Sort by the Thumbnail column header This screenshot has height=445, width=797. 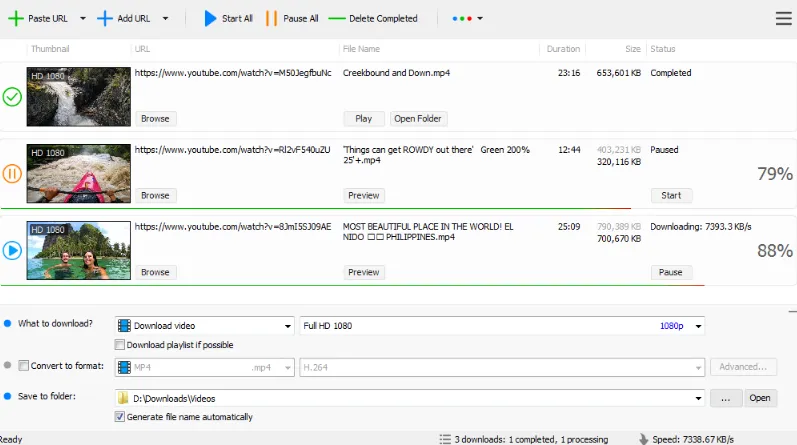(x=50, y=49)
